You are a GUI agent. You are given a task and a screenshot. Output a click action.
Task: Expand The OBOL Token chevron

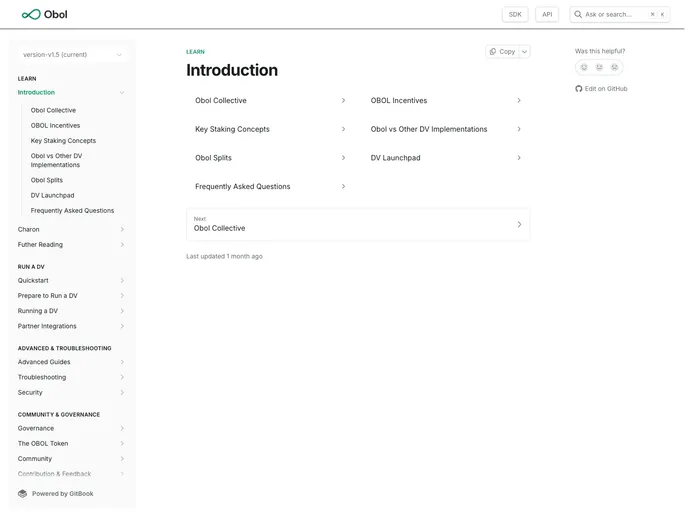tap(122, 444)
